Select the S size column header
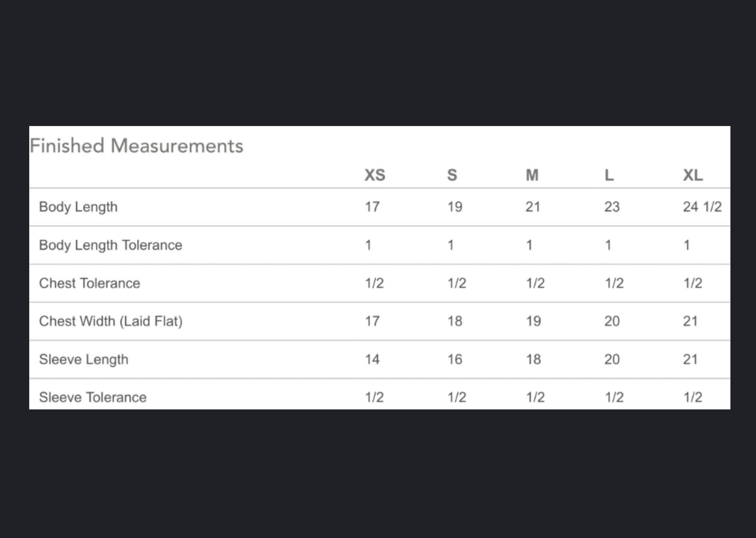756x538 pixels. (452, 175)
